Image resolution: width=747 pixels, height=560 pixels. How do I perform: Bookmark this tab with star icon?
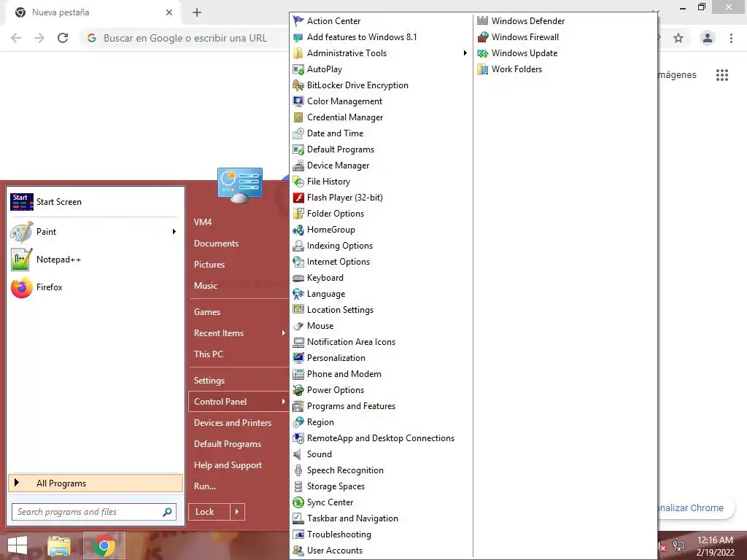click(x=678, y=38)
